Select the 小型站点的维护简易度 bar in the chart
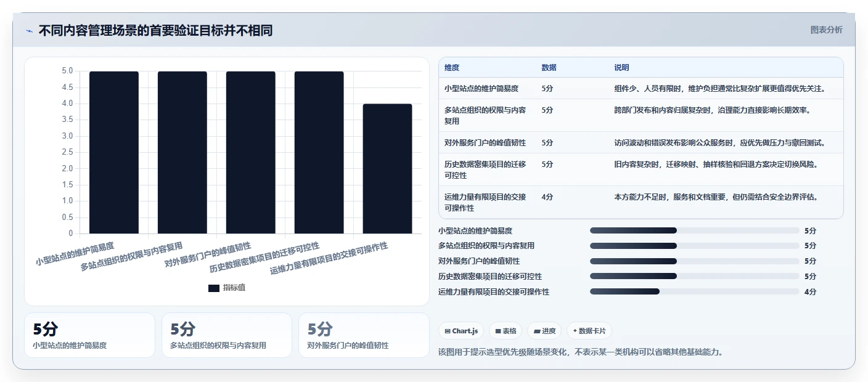Image resolution: width=868 pixels, height=382 pixels. (x=114, y=152)
